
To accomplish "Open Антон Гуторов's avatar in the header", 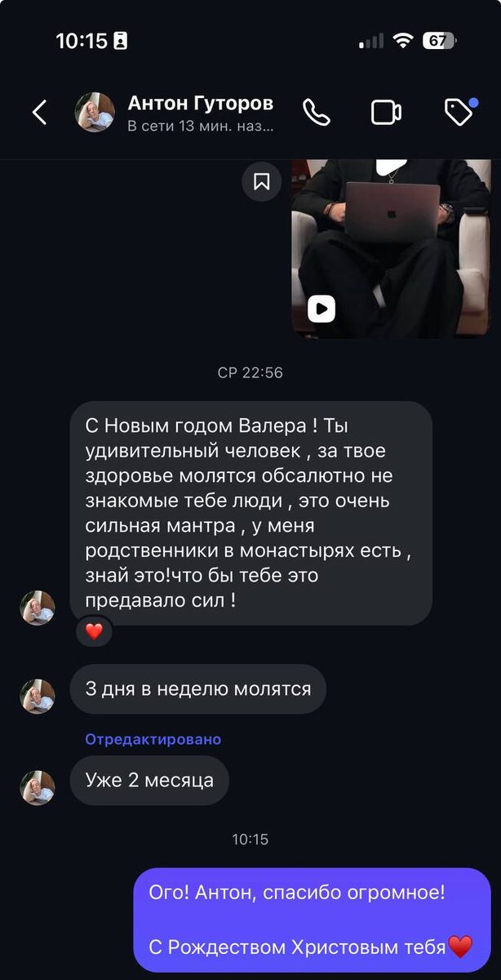I will pos(95,113).
